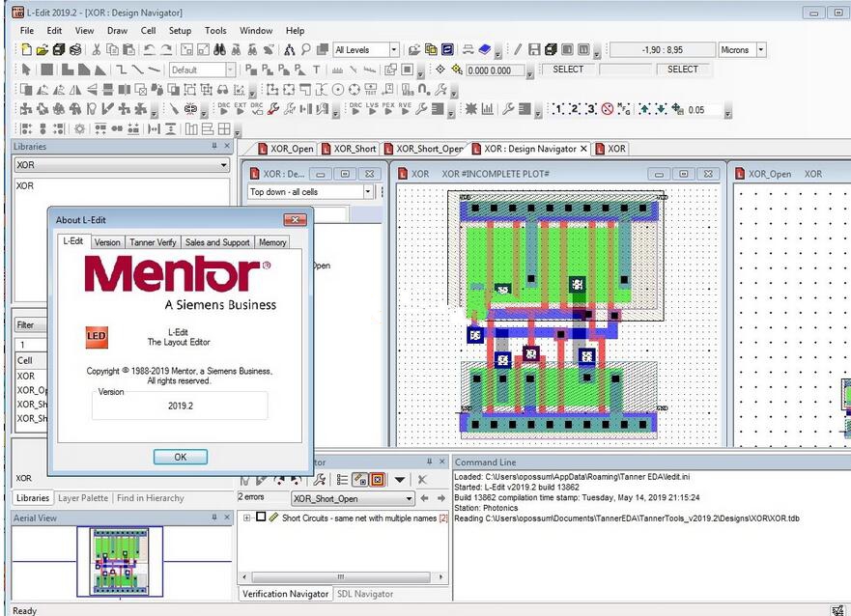Viewport: 851px width, 616px height.
Task: Click the Open File folder icon
Action: tap(43, 50)
